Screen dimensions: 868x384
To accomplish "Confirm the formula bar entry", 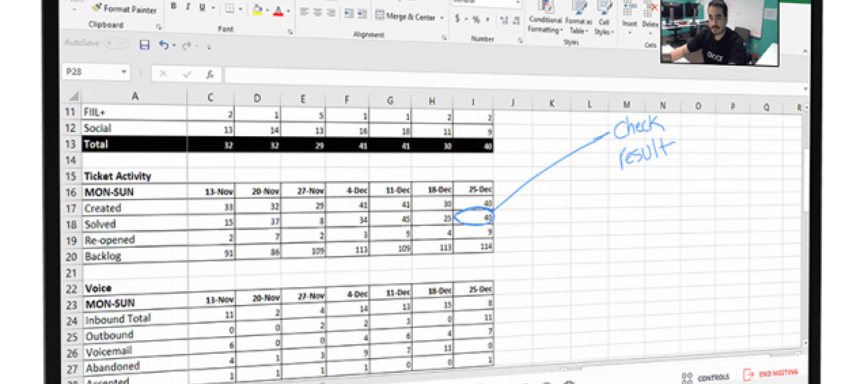I will [x=187, y=74].
